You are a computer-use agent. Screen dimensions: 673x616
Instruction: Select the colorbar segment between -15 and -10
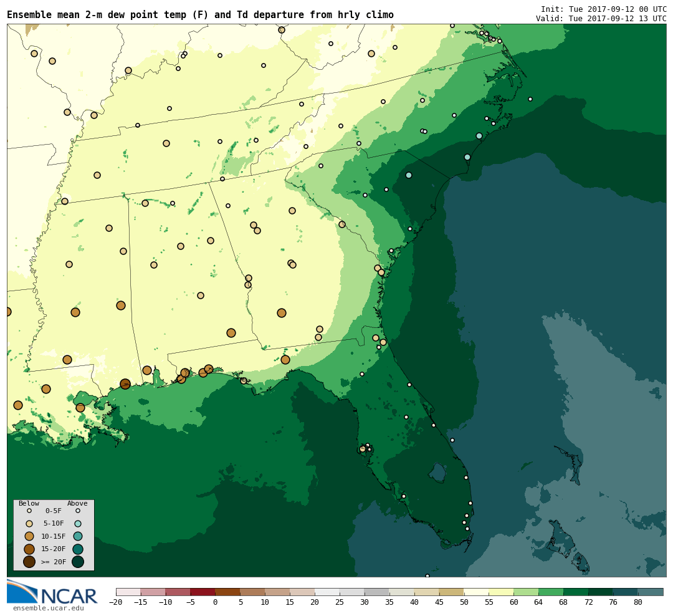(153, 592)
